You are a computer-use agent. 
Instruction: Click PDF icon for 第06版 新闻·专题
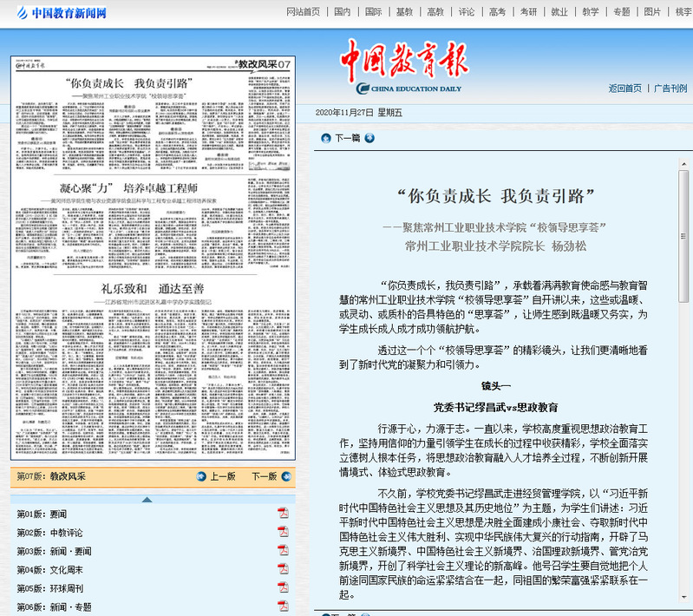(x=283, y=606)
